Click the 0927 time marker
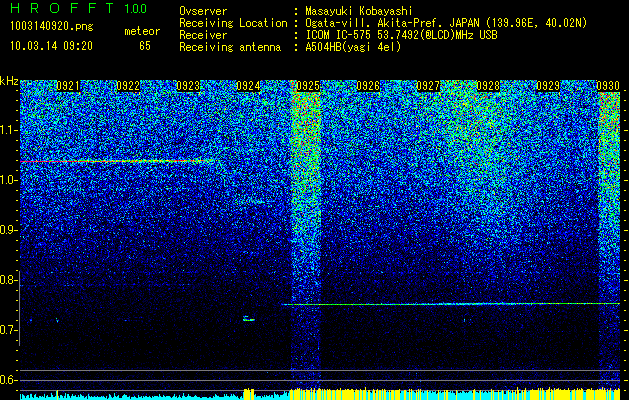This screenshot has height=400, width=629. [428, 86]
